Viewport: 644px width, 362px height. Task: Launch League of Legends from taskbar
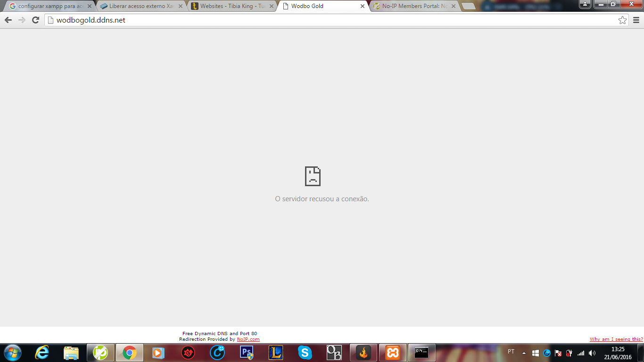pyautogui.click(x=276, y=353)
